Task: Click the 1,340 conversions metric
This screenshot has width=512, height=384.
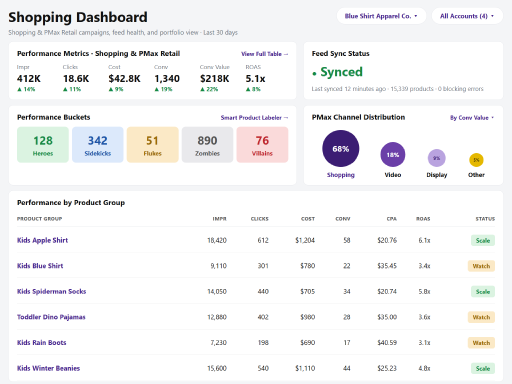Action: (167, 79)
